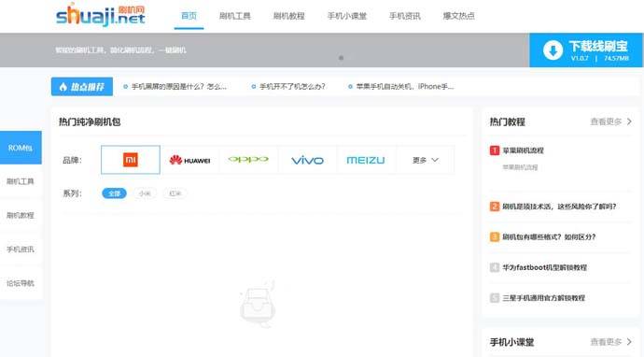Open tutorial 三星手机通用官方解锁教程

(x=543, y=298)
